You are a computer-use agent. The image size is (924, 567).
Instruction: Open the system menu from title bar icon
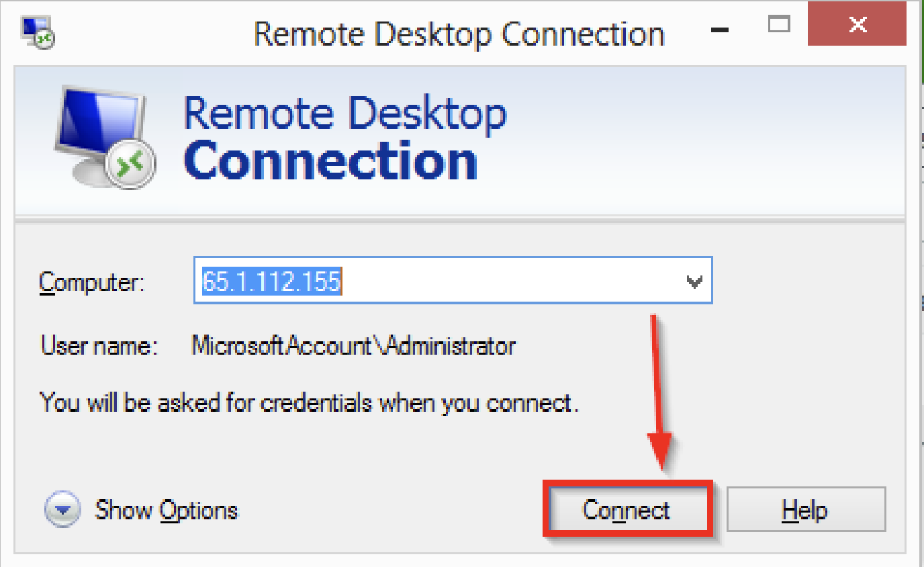38,33
